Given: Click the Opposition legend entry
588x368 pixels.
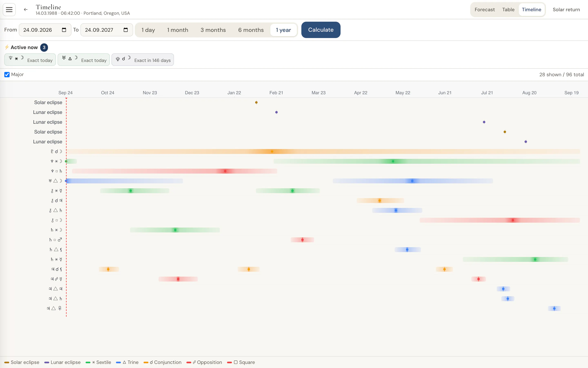Looking at the screenshot, I should (x=204, y=362).
